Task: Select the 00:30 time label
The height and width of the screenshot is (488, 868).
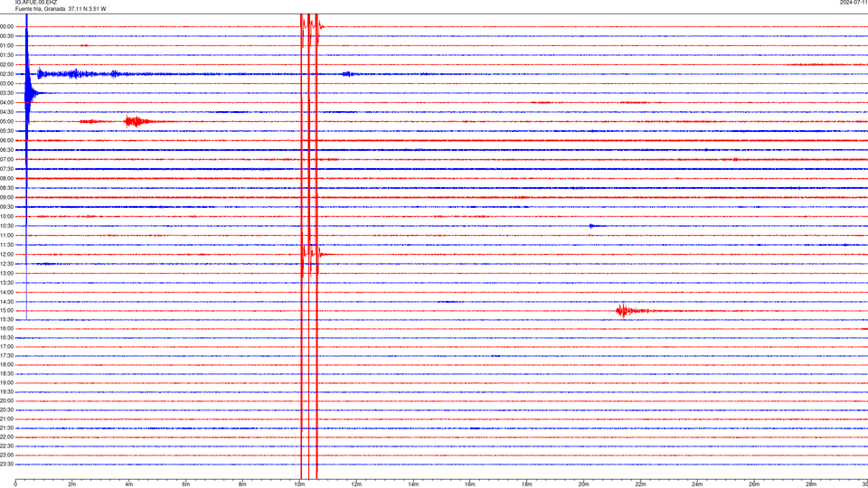Action: (x=6, y=36)
